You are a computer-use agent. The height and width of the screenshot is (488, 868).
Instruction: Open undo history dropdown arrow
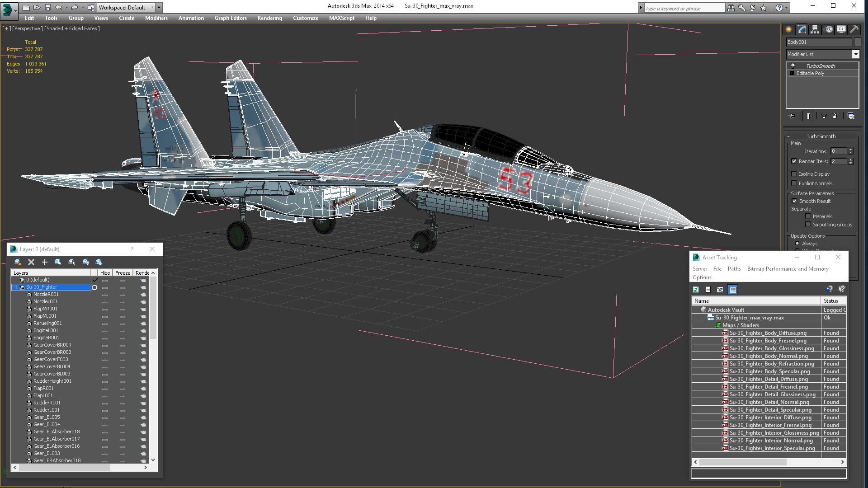coord(66,8)
